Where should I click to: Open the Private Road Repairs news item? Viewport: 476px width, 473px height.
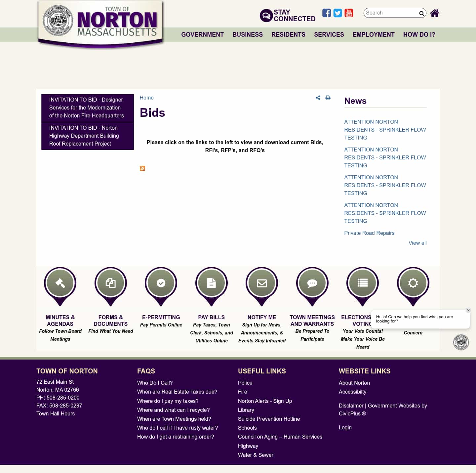point(369,233)
